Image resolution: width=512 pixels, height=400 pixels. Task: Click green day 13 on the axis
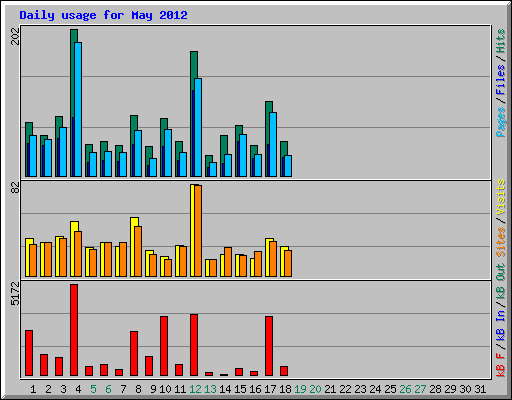(210, 389)
